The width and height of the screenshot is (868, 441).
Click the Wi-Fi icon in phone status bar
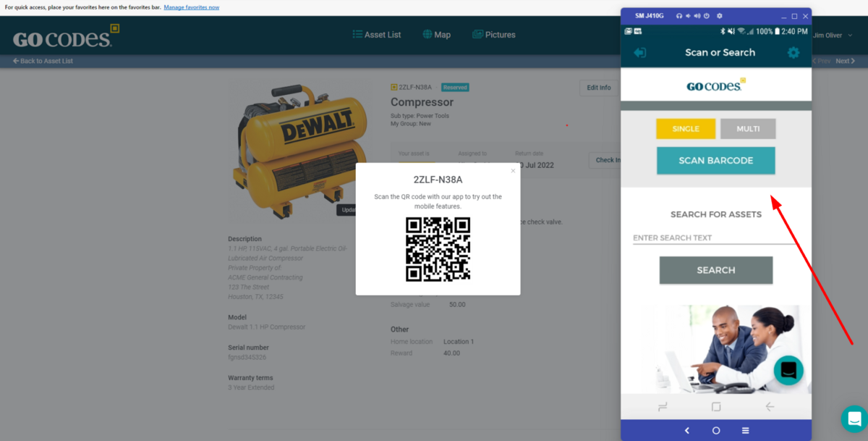coord(740,32)
